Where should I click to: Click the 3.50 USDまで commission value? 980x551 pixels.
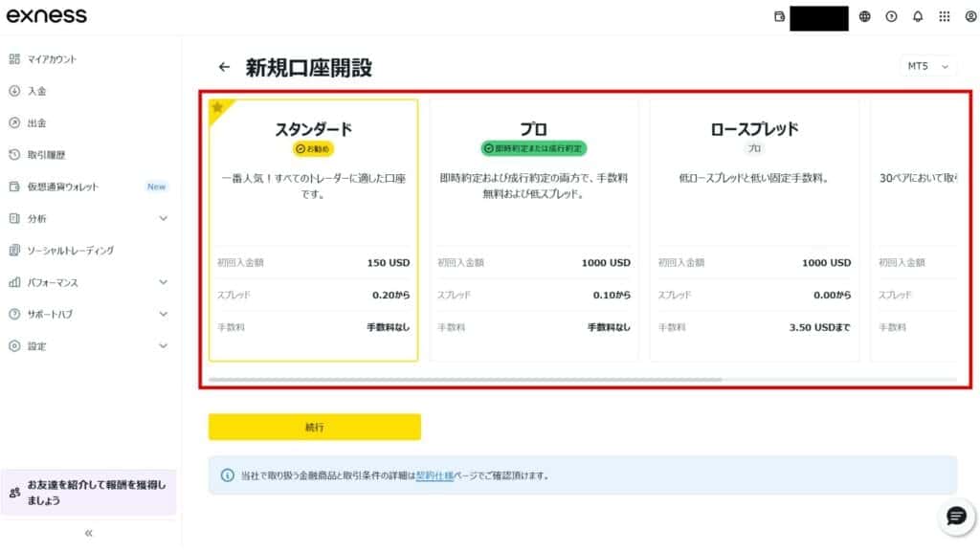point(820,327)
